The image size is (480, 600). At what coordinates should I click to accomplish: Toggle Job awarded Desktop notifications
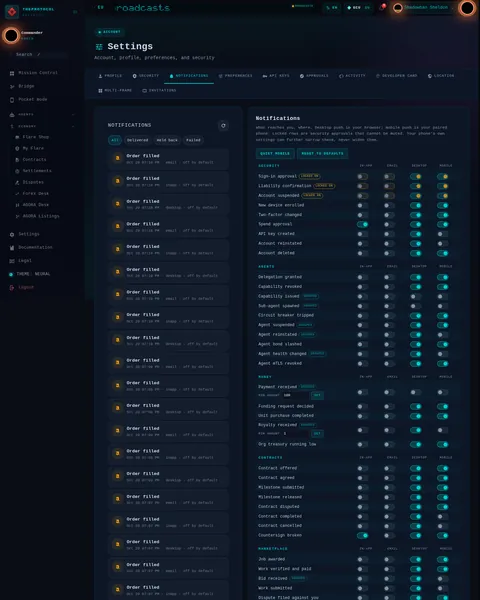[416, 559]
